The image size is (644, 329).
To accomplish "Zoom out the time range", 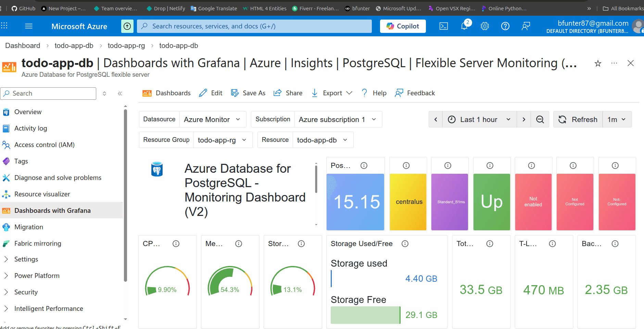I will pos(540,119).
